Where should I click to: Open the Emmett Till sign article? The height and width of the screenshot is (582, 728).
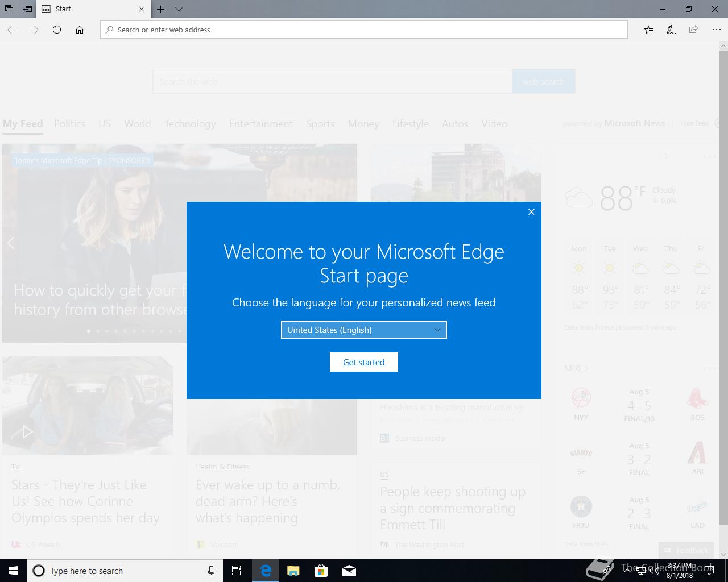pos(453,508)
